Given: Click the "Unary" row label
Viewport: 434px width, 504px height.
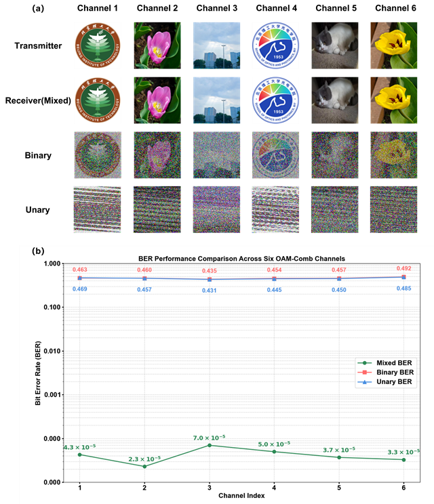Looking at the screenshot, I should pos(38,210).
